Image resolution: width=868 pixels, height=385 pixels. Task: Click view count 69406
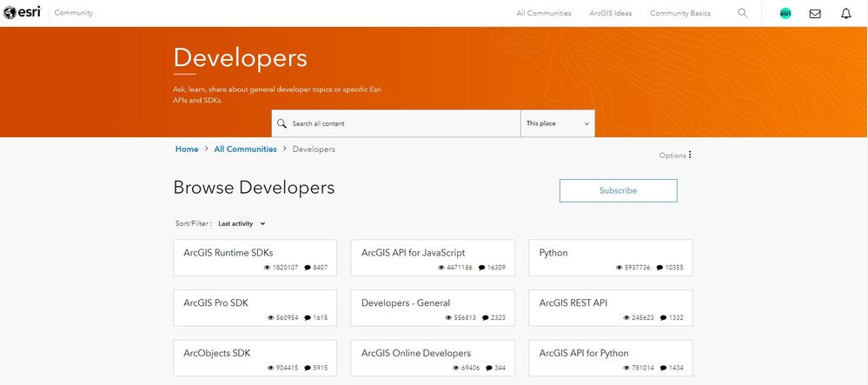470,368
